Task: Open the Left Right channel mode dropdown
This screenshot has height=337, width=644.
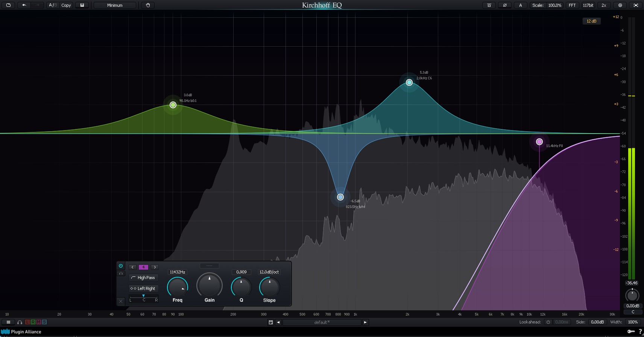Action: point(143,288)
